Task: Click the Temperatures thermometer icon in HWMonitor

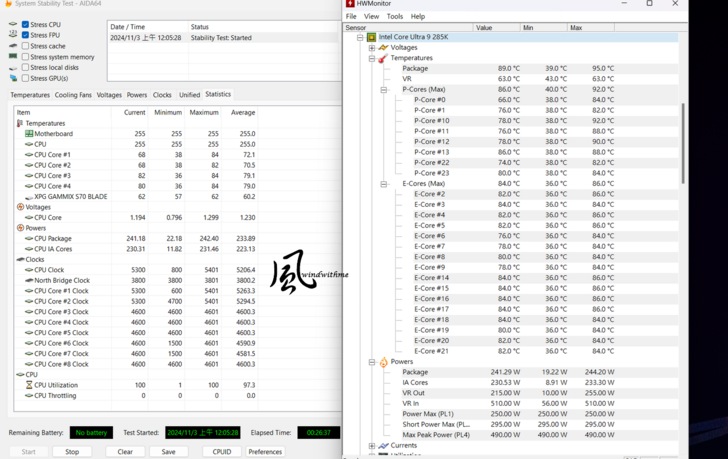Action: point(383,58)
